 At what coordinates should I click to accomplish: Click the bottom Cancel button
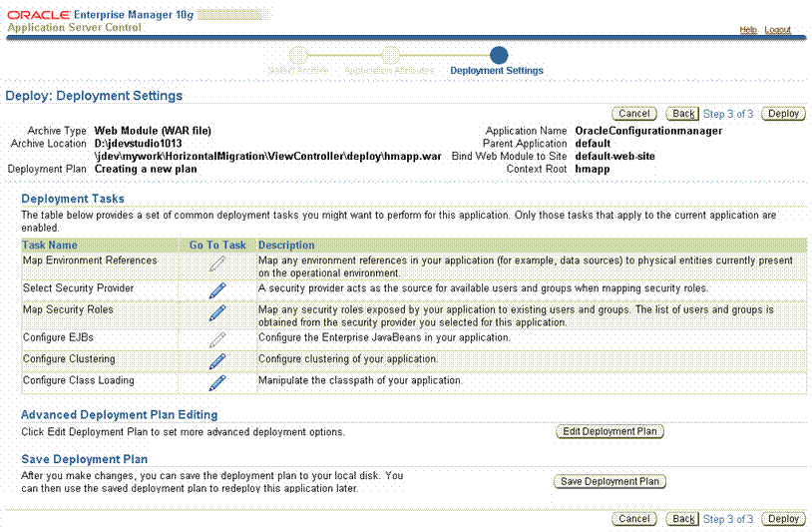click(634, 519)
